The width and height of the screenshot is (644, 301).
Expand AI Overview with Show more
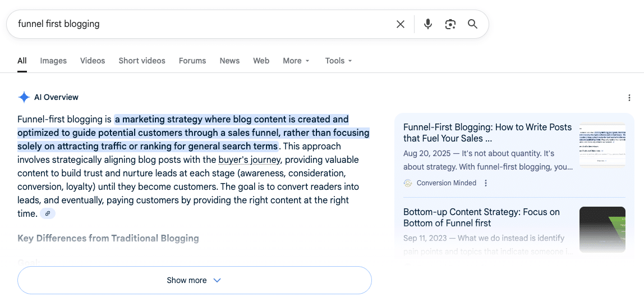click(194, 280)
